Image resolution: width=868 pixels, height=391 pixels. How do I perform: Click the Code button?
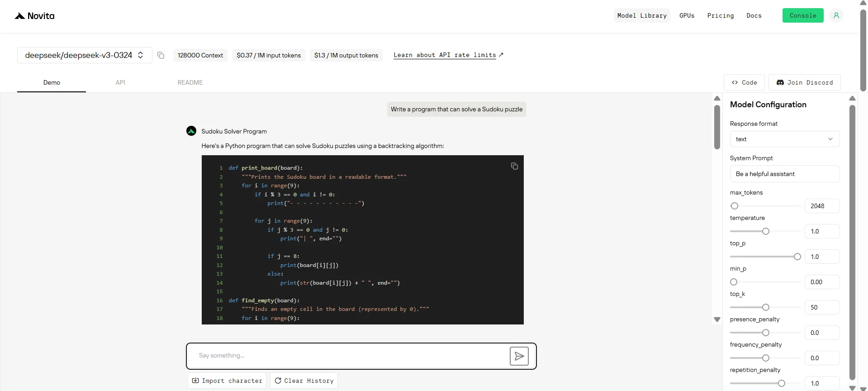pos(744,82)
